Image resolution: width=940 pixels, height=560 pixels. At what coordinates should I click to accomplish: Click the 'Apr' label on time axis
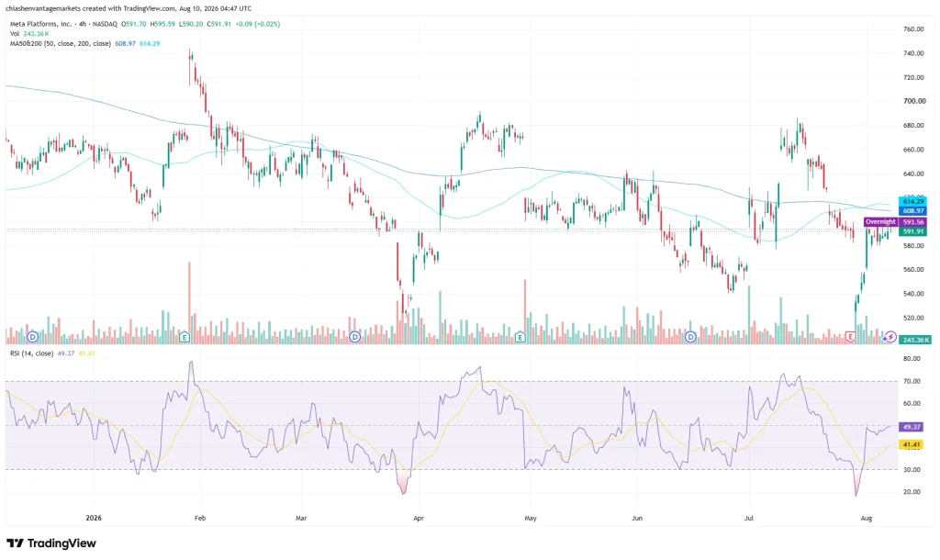[x=419, y=518]
